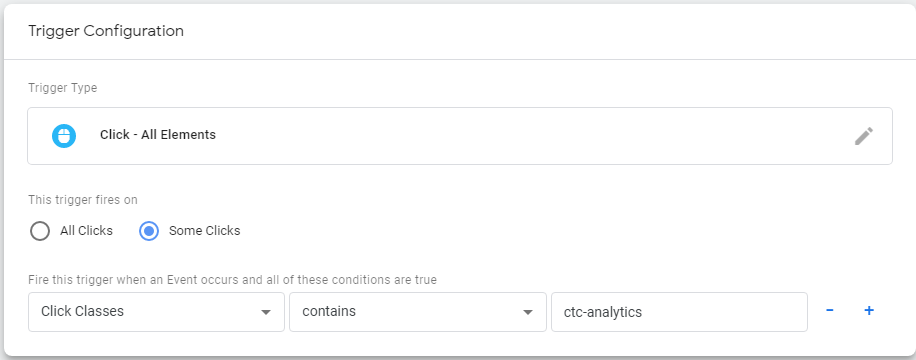
Task: Click the "Fire this trigger when" condition text
Action: [233, 280]
